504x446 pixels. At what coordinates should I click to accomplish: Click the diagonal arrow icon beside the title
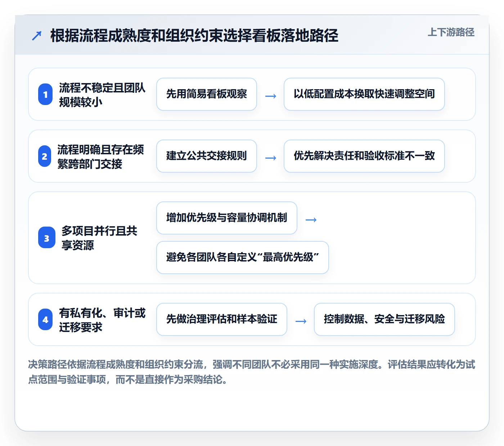point(37,36)
